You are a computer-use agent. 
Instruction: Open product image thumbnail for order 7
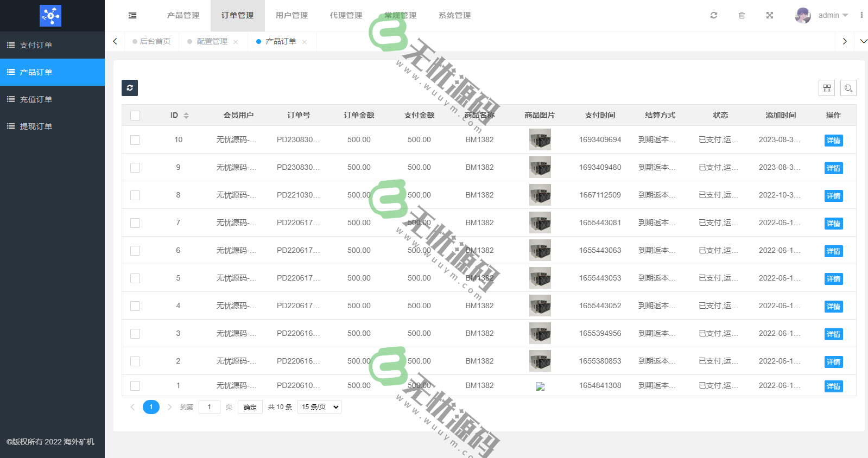pyautogui.click(x=540, y=222)
